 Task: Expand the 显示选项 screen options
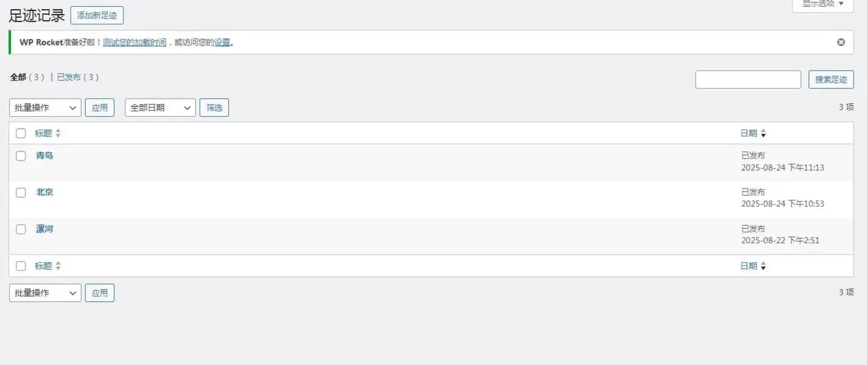[x=823, y=4]
